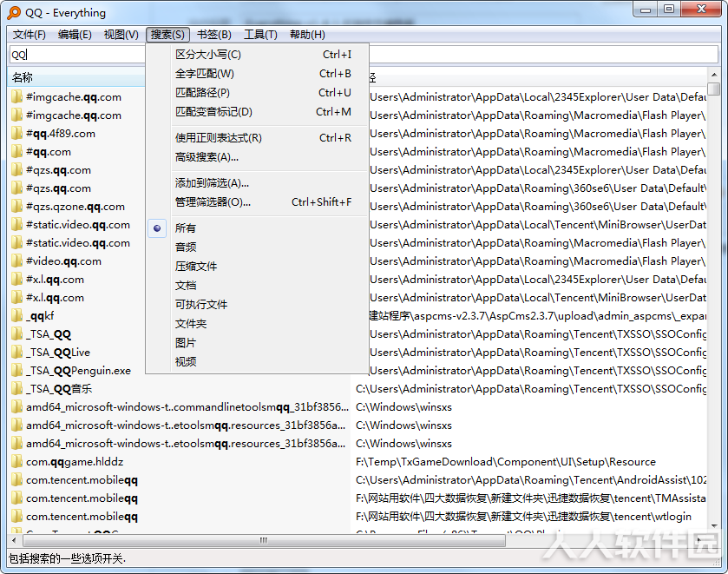The height and width of the screenshot is (574, 728).
Task: Toggle 匹配路径(P) option
Action: (258, 93)
